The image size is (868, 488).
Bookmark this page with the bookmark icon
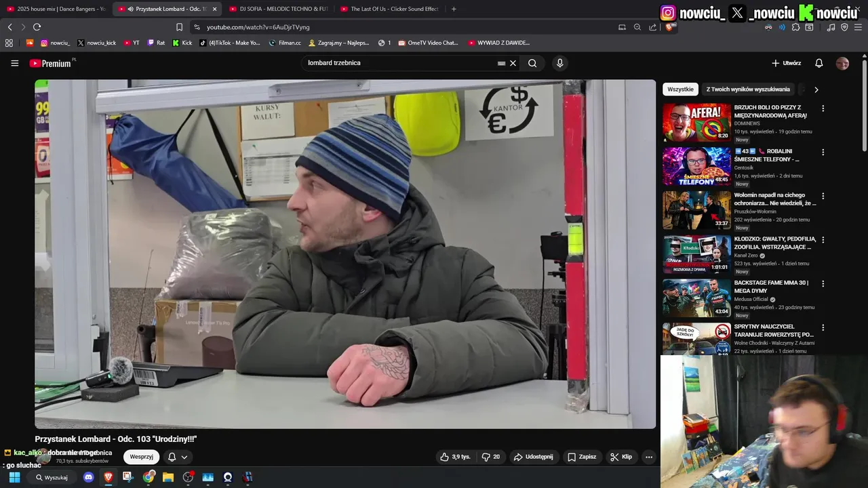click(179, 27)
